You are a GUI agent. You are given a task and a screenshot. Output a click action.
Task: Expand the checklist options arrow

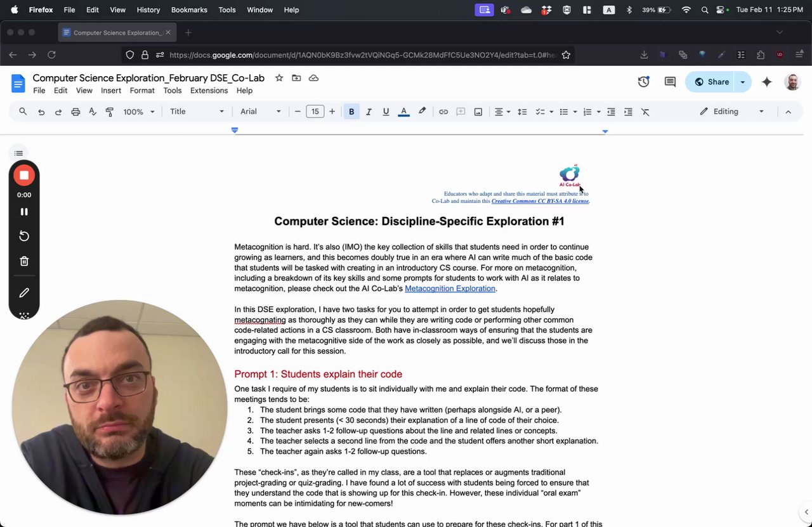(551, 112)
